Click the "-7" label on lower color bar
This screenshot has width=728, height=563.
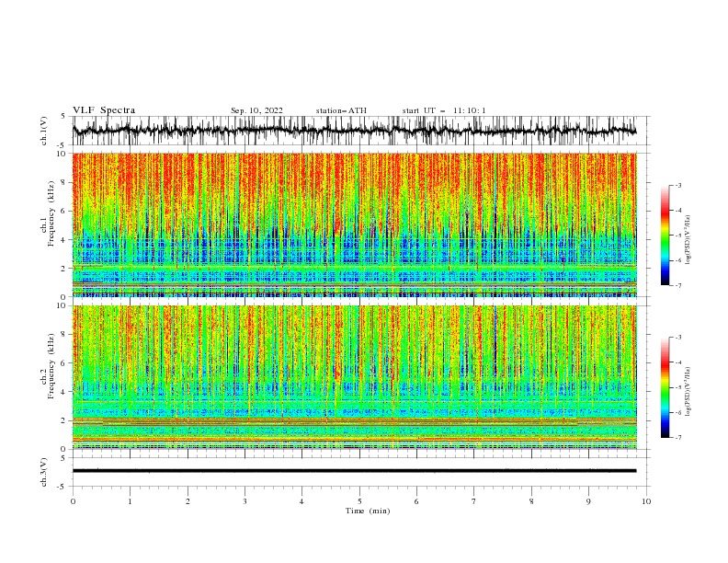(677, 438)
